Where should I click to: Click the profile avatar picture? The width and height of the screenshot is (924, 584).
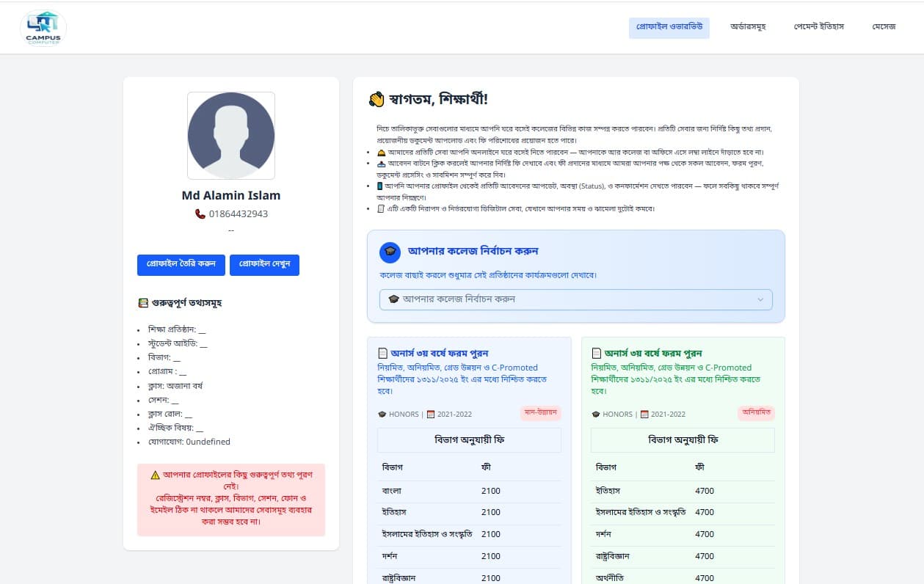tap(231, 136)
